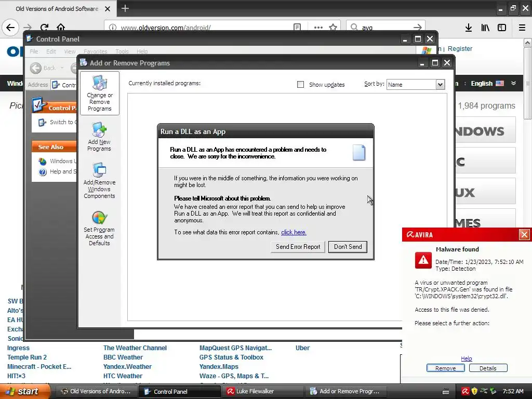
Task: Click the Firefox search box containing avg
Action: (x=386, y=27)
